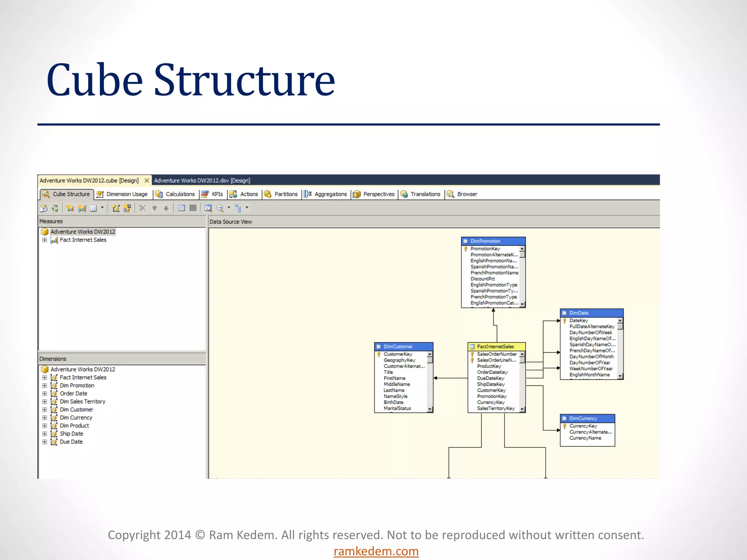Expand the Dim Promotion dimension node
The image size is (747, 560).
click(44, 385)
